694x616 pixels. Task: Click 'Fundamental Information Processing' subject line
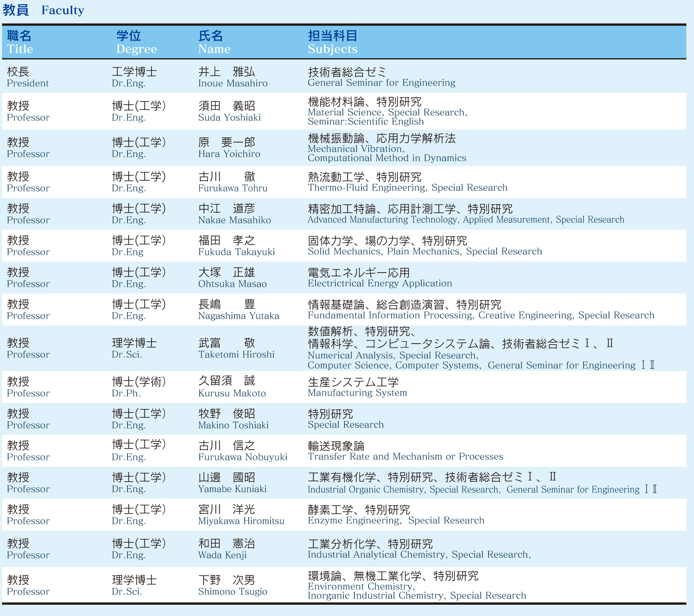pyautogui.click(x=481, y=315)
